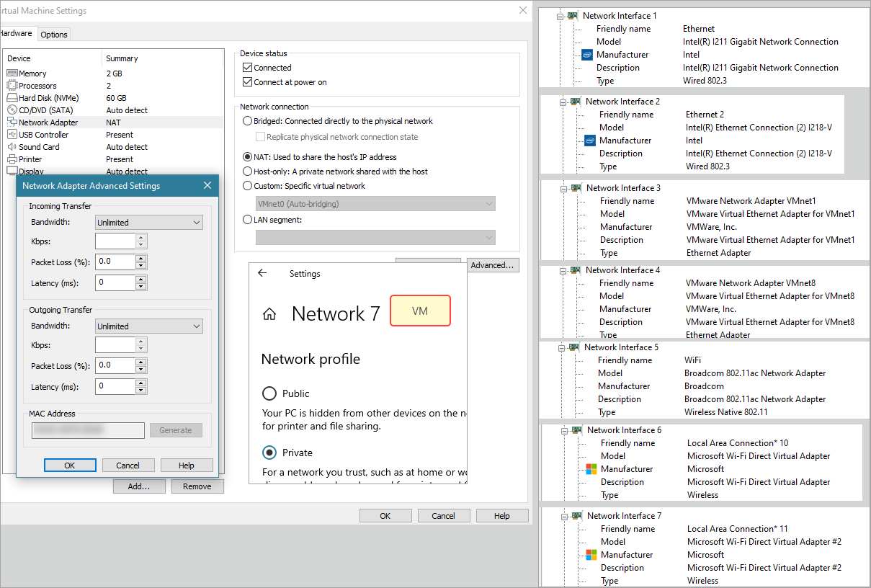Open the Incoming Transfer Bandwidth dropdown
This screenshot has height=588, width=871.
tap(149, 223)
